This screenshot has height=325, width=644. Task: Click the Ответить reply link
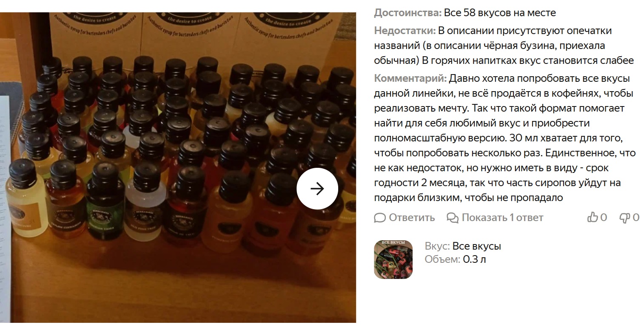(x=412, y=218)
